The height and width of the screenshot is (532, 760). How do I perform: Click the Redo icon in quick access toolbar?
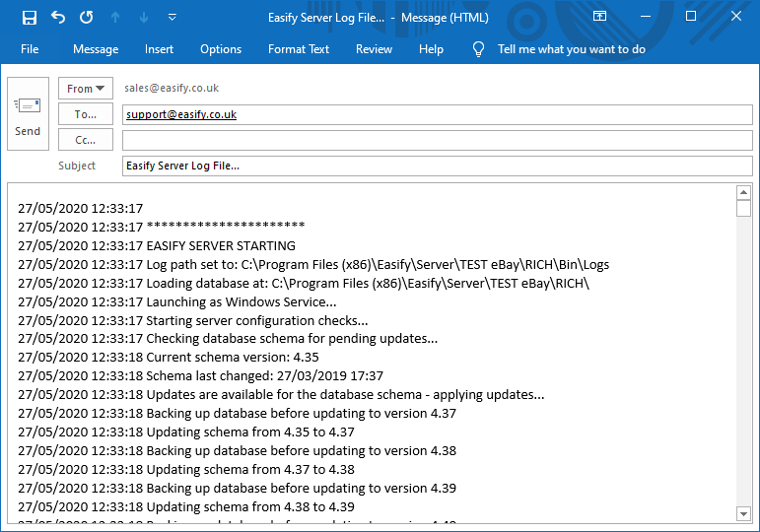(87, 17)
